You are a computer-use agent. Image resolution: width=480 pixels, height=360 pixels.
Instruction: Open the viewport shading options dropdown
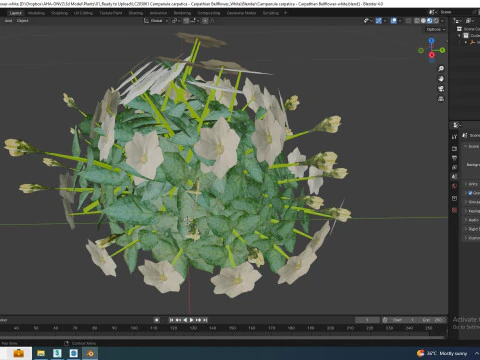pyautogui.click(x=442, y=21)
